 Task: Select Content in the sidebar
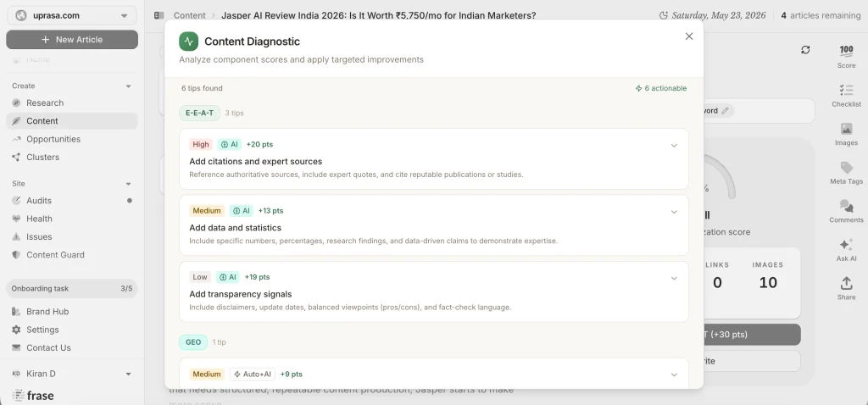pos(72,121)
